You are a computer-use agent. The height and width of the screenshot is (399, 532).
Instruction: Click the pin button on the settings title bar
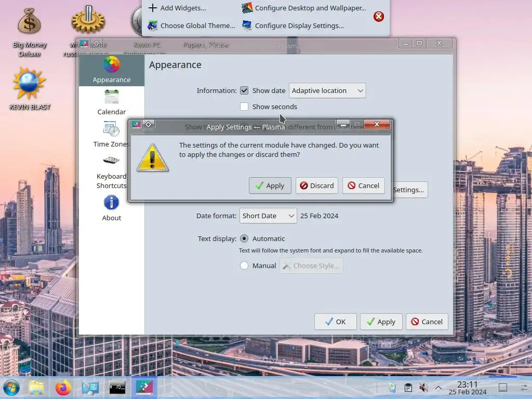[x=96, y=44]
